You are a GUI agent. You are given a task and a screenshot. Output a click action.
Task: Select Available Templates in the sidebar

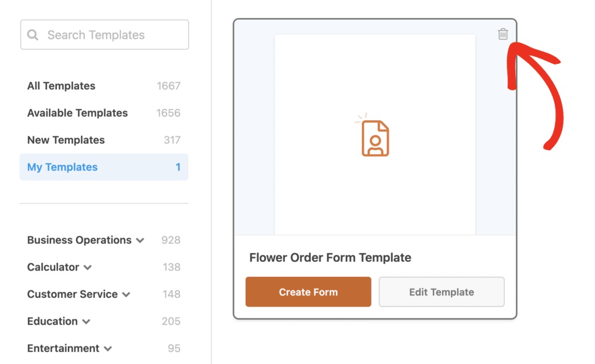coord(77,113)
